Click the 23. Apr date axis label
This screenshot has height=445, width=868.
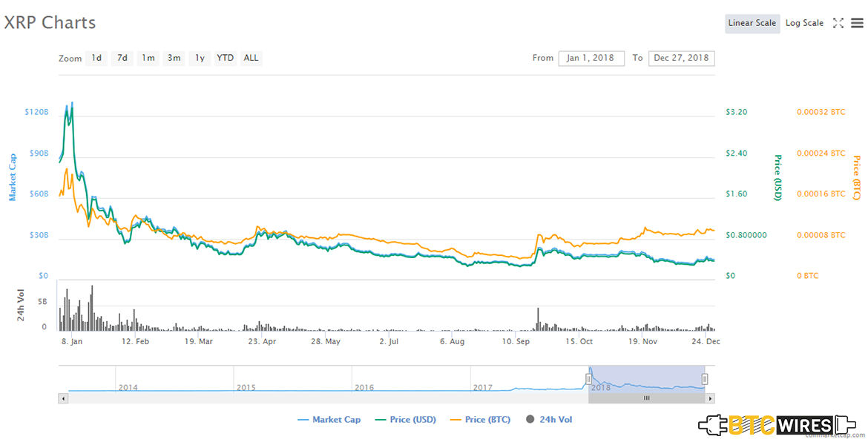(262, 341)
